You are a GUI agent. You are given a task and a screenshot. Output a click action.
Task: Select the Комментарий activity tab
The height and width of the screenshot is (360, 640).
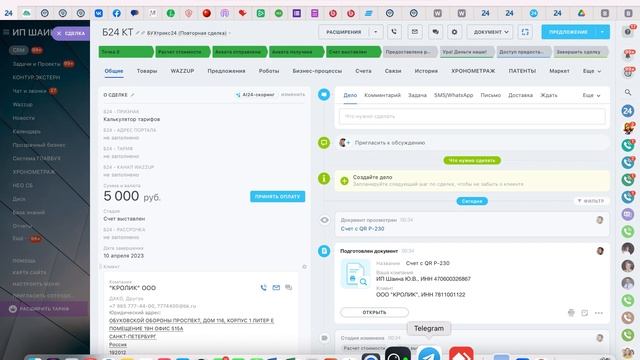point(382,95)
